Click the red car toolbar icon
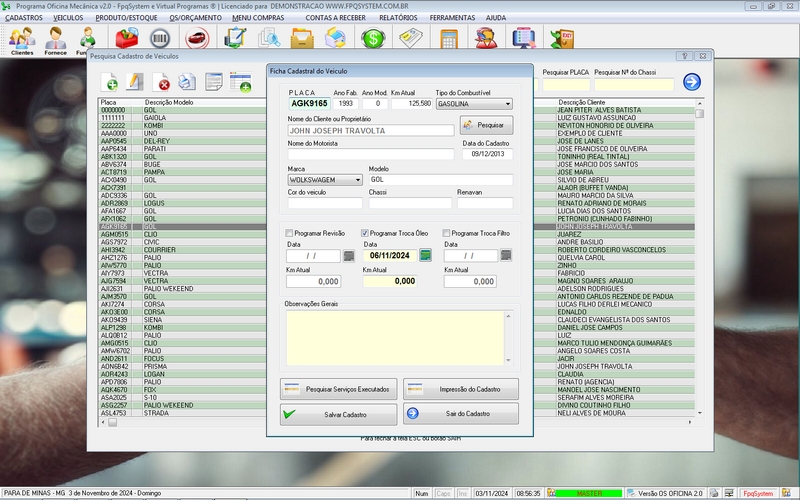The width and height of the screenshot is (800, 500). coord(196,39)
